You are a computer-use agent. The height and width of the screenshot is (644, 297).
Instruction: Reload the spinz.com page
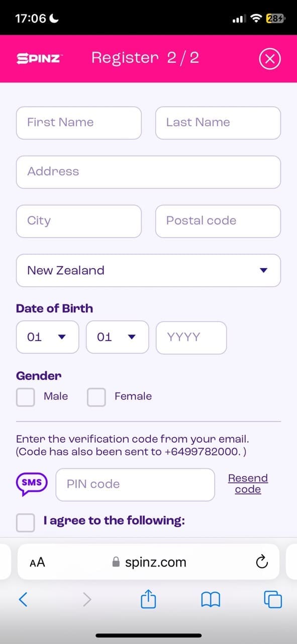coord(261,562)
